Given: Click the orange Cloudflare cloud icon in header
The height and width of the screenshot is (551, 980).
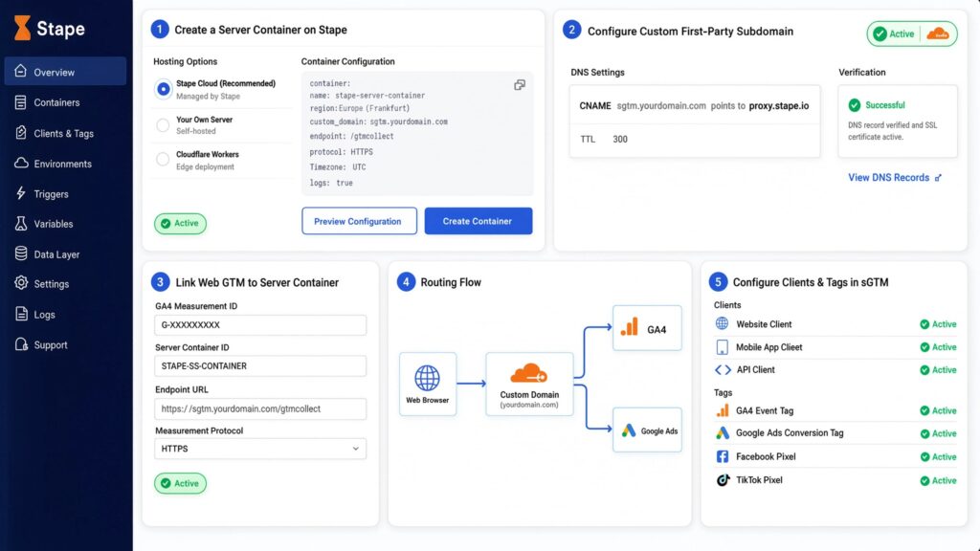Looking at the screenshot, I should coord(938,33).
